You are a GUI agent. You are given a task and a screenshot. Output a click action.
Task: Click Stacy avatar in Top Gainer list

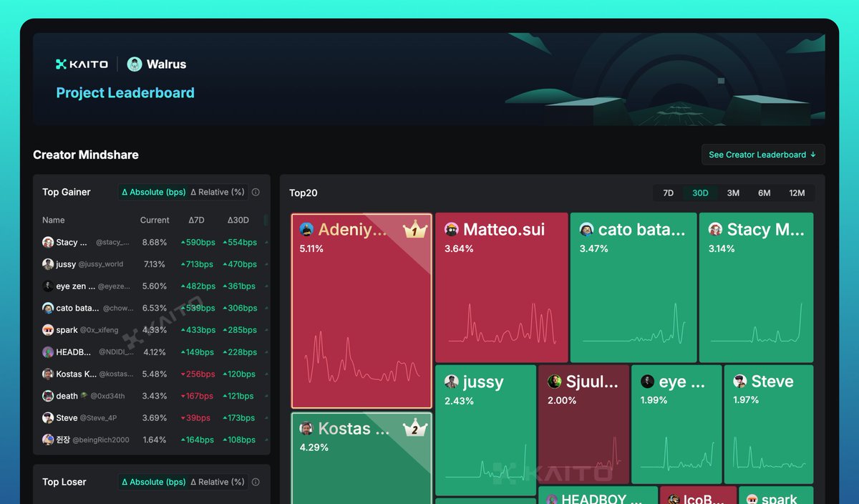coord(48,243)
